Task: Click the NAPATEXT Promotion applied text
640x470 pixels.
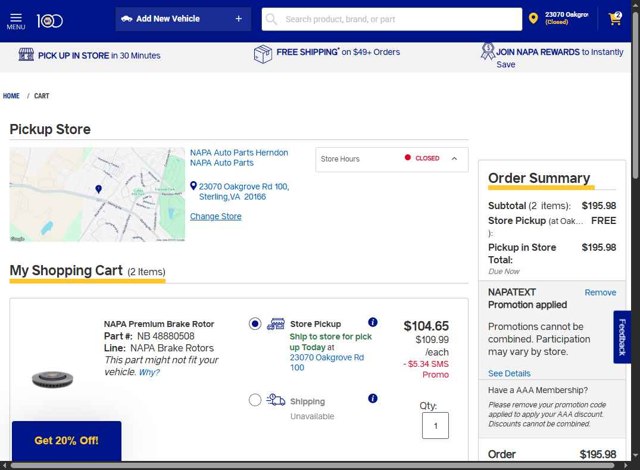Action: click(x=527, y=299)
